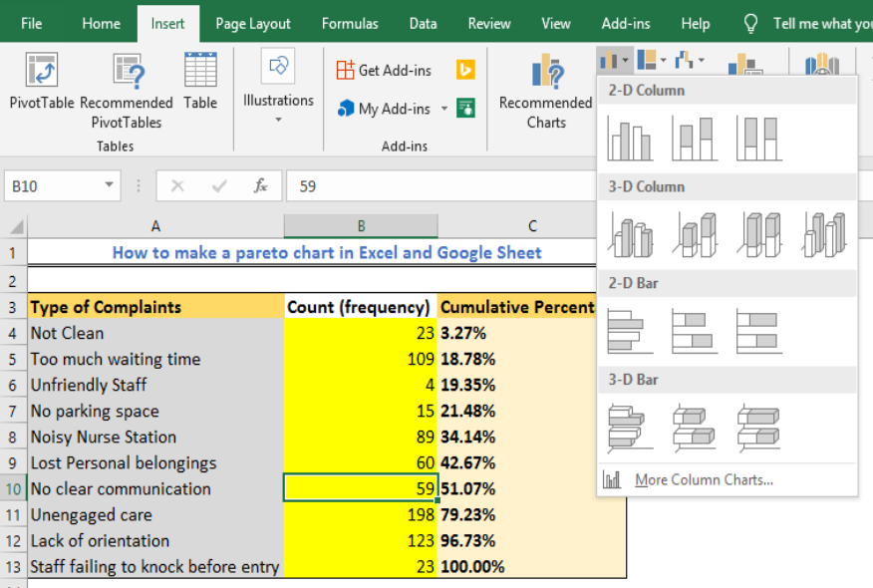
Task: Choose 3-D Stacked Column chart
Action: 694,235
